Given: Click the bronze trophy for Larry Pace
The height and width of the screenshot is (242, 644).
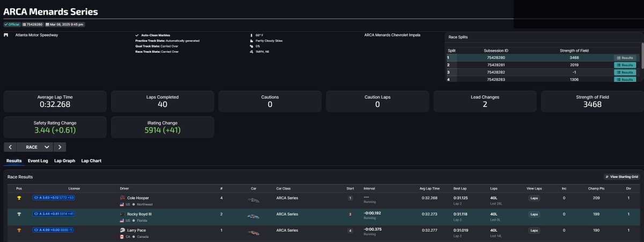Looking at the screenshot, I should click(x=19, y=230).
